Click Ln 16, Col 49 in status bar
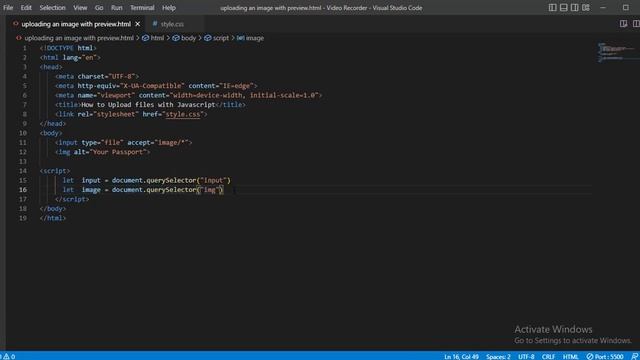This screenshot has width=640, height=360. coord(461,356)
